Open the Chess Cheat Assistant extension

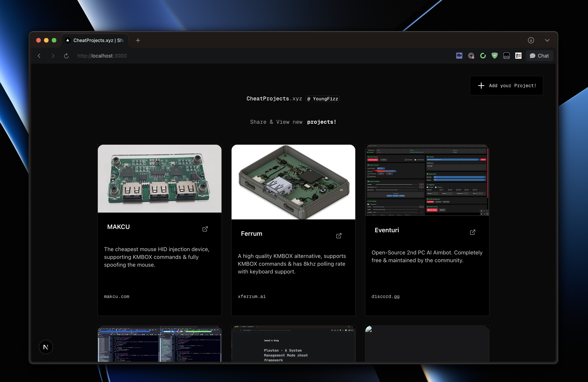click(x=518, y=56)
